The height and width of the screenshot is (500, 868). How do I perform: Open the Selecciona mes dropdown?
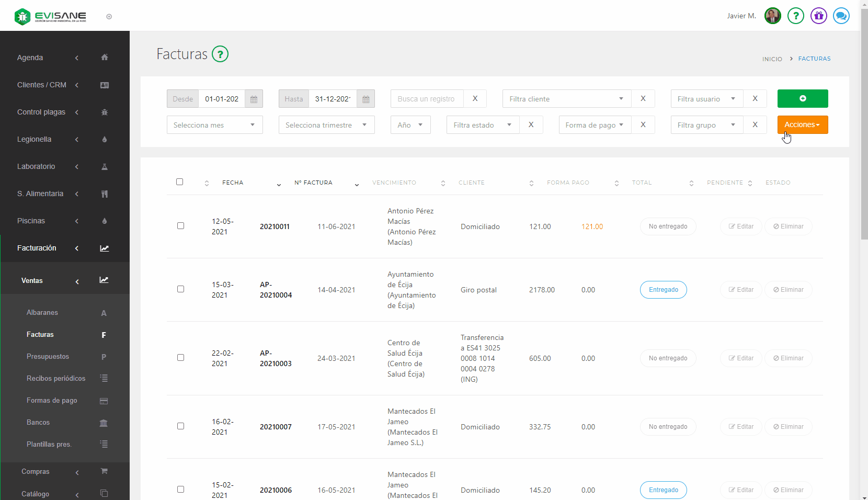pos(214,125)
